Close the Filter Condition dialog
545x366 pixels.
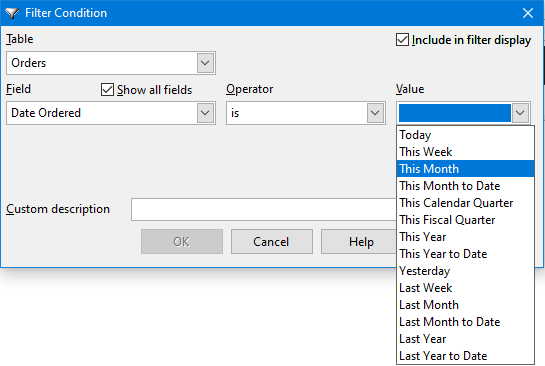(x=528, y=13)
